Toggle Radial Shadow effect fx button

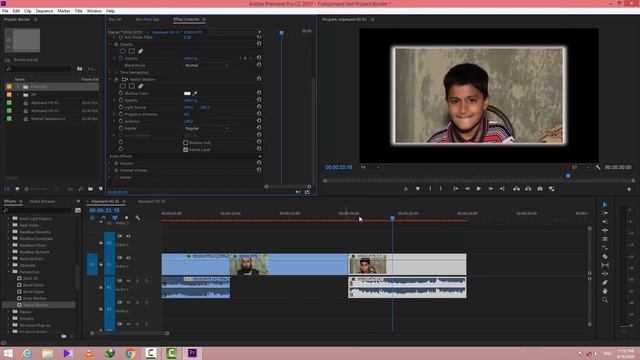(x=116, y=79)
